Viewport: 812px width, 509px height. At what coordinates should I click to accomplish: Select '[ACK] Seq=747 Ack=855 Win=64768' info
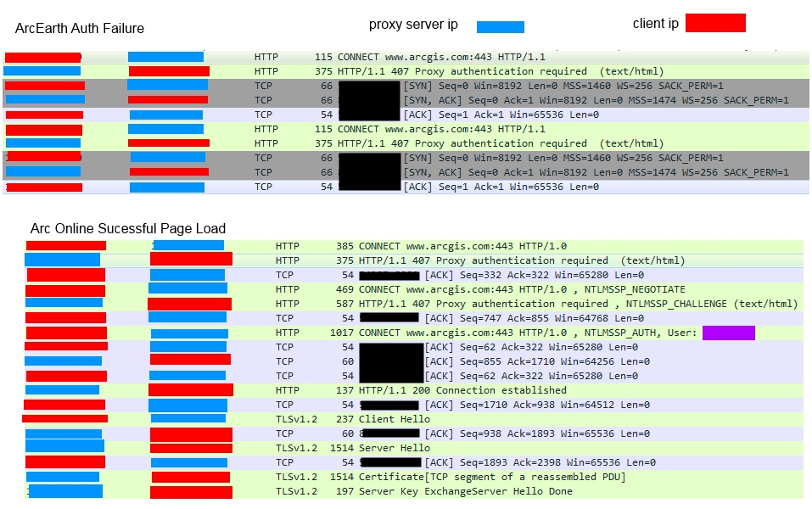tap(534, 318)
